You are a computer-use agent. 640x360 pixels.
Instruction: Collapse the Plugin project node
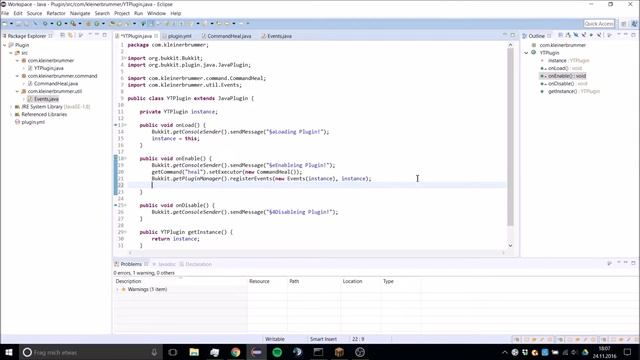[4, 45]
